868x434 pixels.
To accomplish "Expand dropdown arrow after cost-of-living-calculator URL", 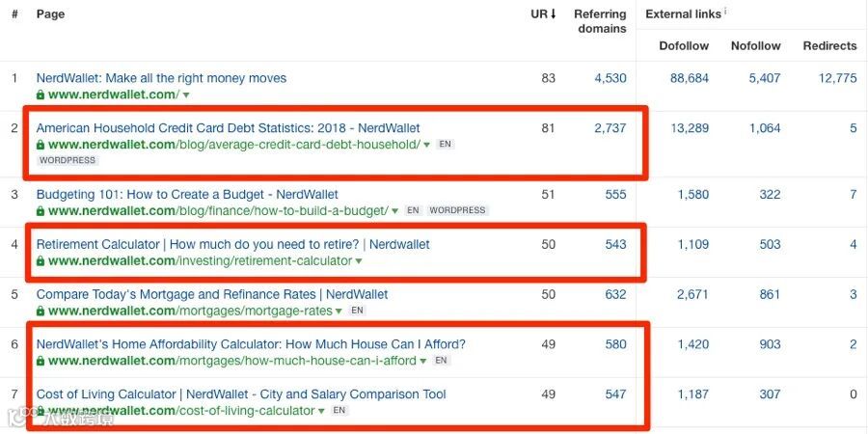I will point(321,411).
